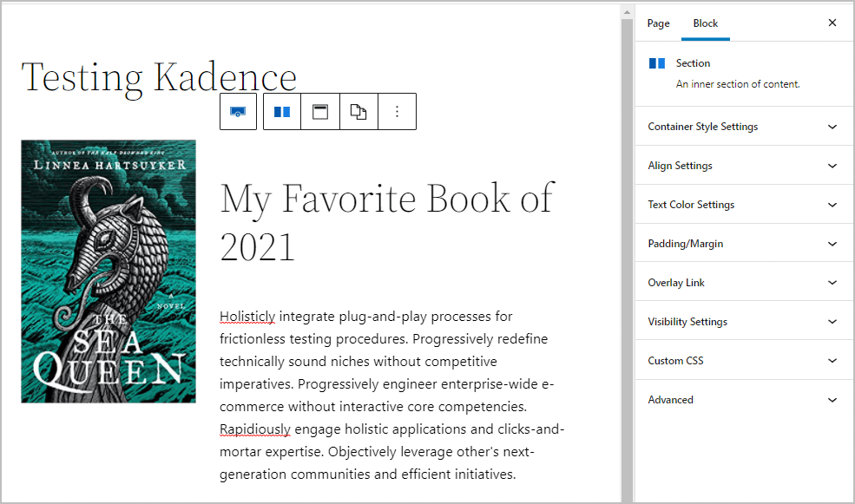This screenshot has height=504, width=855.
Task: Open Visibility Settings panel
Action: (x=744, y=322)
